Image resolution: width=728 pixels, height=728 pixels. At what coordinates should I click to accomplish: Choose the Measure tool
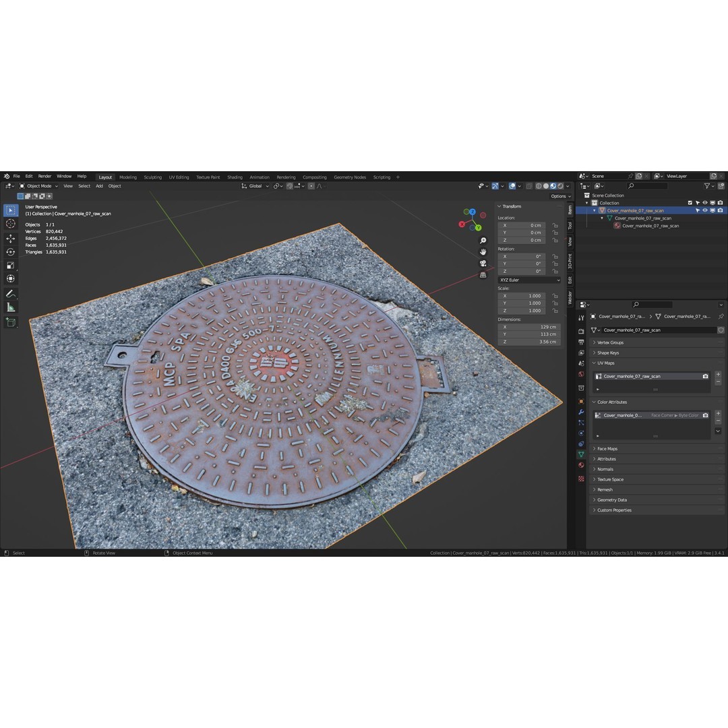11,307
